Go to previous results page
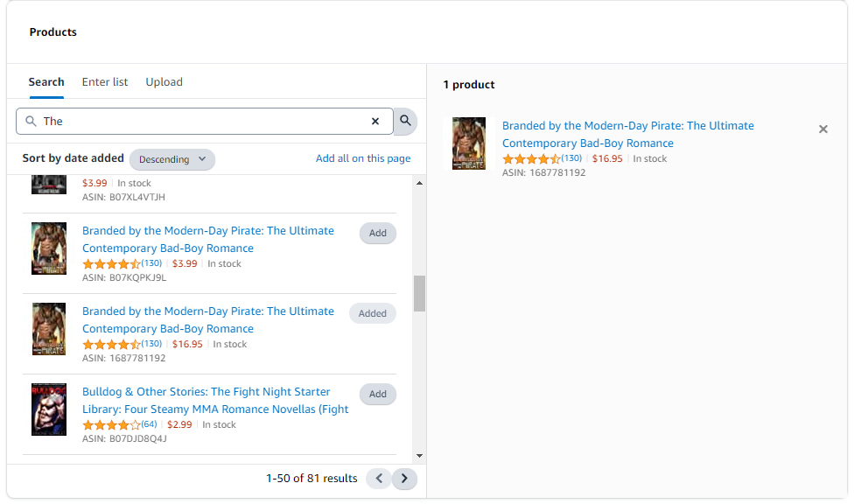Screen dimensions: 861x504 378,479
